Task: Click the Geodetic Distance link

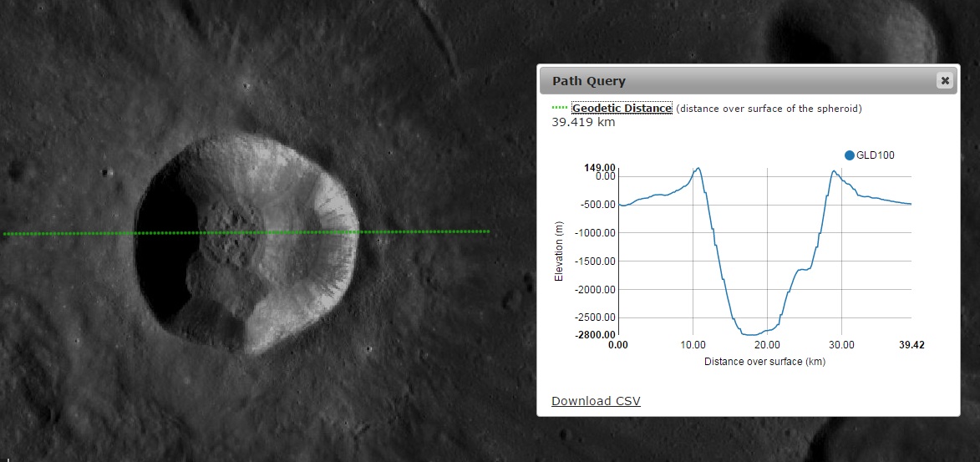Action: tap(622, 109)
